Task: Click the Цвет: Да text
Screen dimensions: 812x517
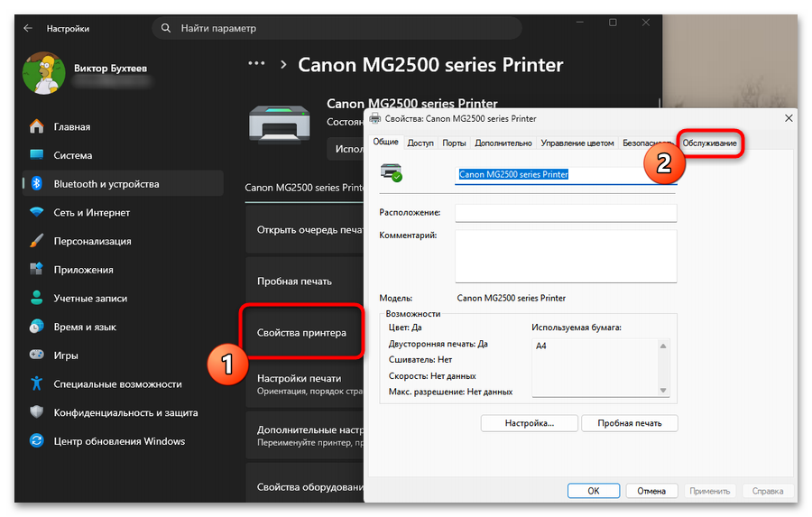Action: tap(405, 328)
